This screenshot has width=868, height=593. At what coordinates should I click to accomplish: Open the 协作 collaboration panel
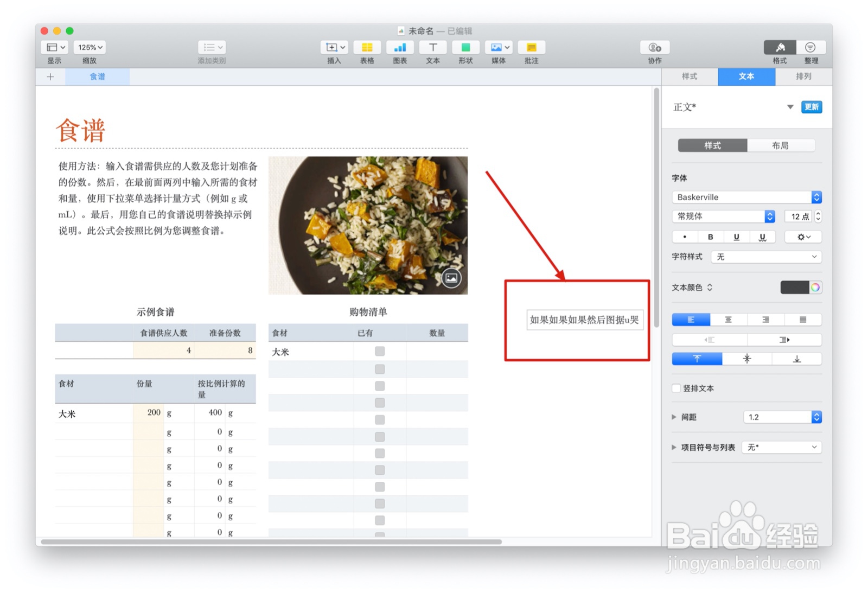[x=654, y=48]
